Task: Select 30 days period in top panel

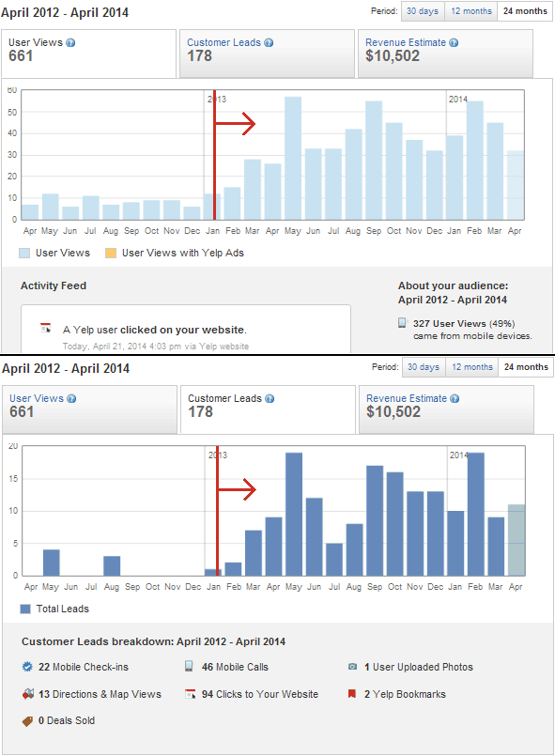Action: [x=423, y=11]
